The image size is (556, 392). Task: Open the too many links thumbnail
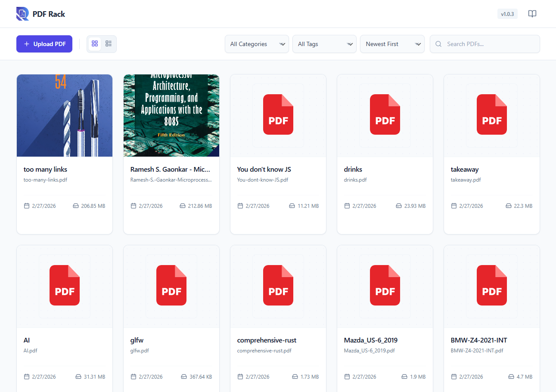65,115
